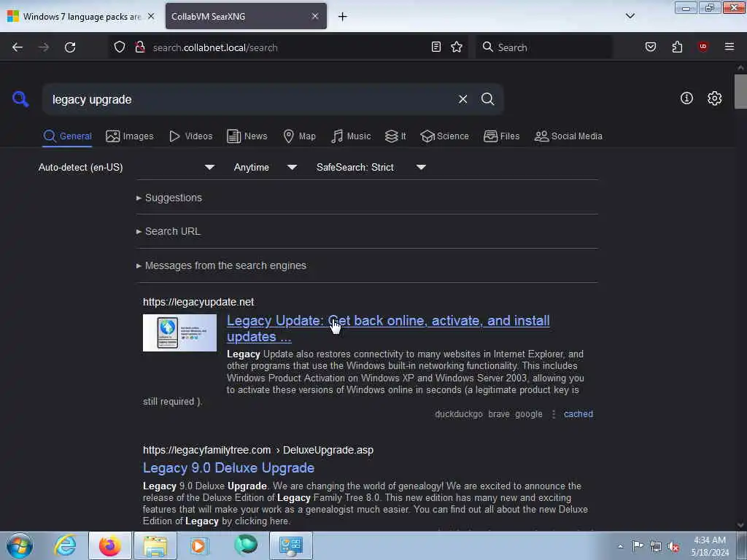The width and height of the screenshot is (747, 560).
Task: Open the network status tray icon
Action: (x=656, y=547)
